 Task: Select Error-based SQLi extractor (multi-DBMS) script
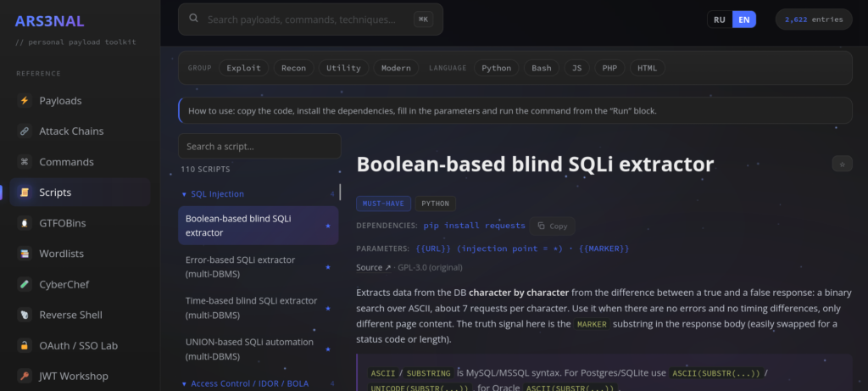click(x=258, y=267)
